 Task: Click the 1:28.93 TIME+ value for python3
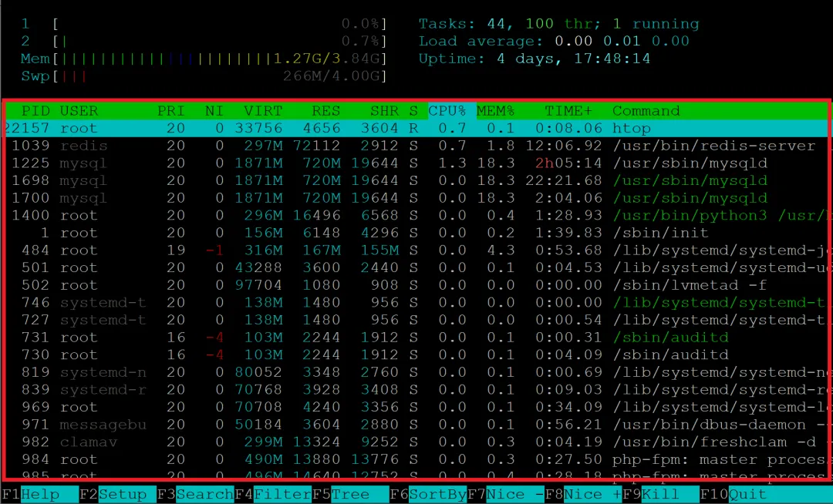tap(568, 215)
